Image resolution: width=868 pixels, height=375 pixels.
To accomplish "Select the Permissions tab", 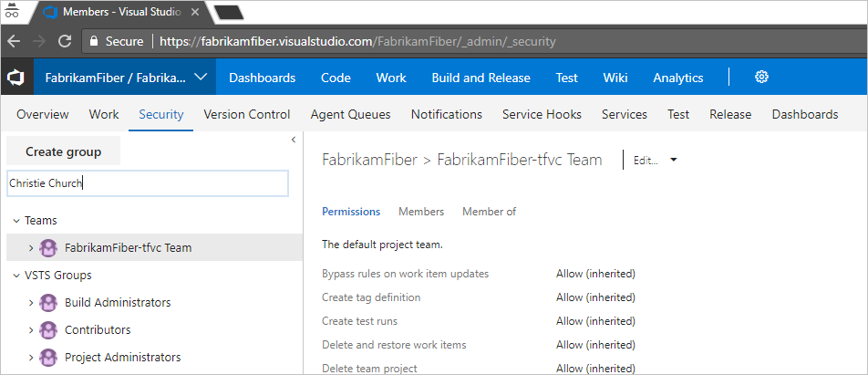I will pyautogui.click(x=351, y=212).
